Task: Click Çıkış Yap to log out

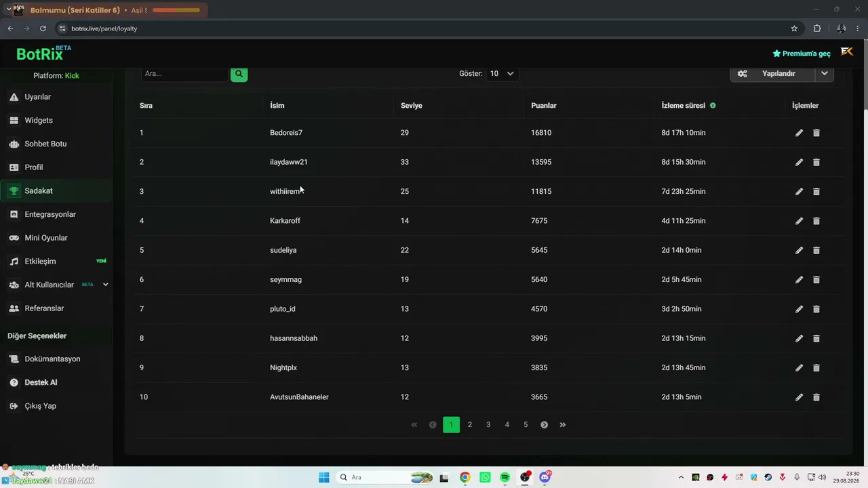Action: click(x=57, y=406)
